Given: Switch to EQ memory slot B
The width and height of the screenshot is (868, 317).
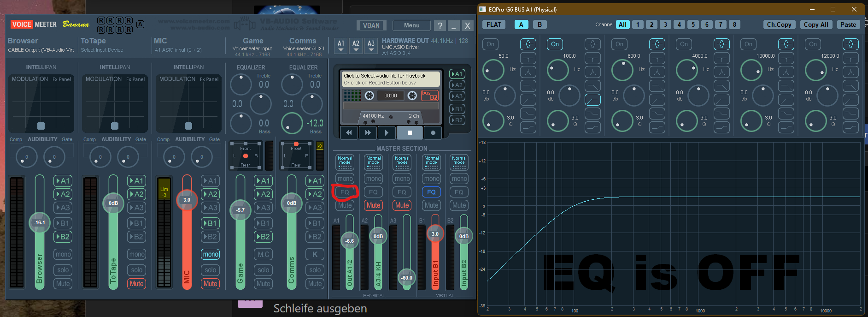Looking at the screenshot, I should tap(540, 24).
